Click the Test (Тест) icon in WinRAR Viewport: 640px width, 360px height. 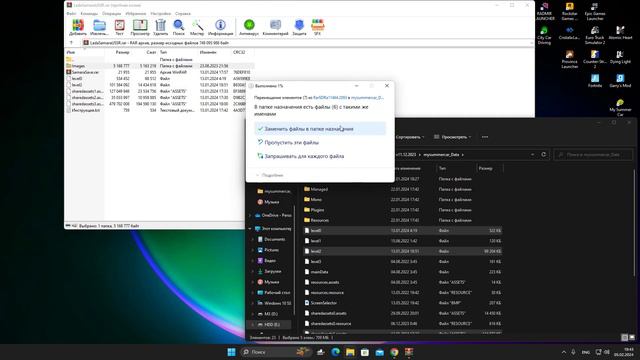[x=120, y=27]
